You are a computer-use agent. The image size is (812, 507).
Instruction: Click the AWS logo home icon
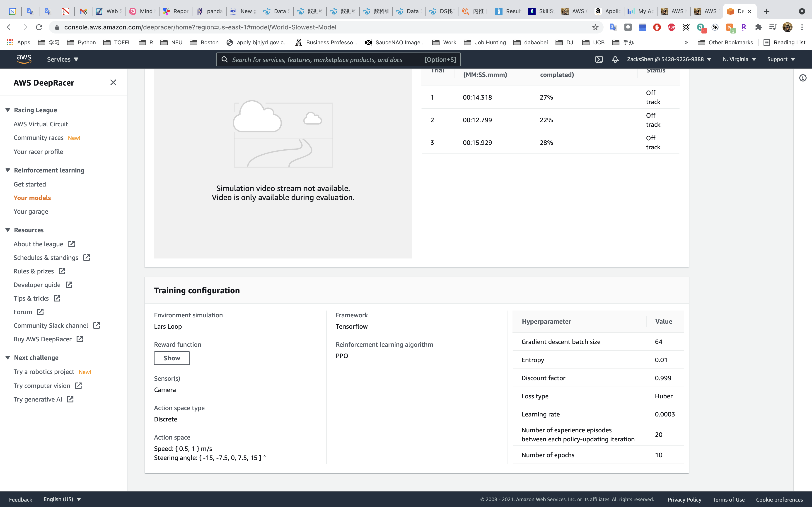(24, 59)
